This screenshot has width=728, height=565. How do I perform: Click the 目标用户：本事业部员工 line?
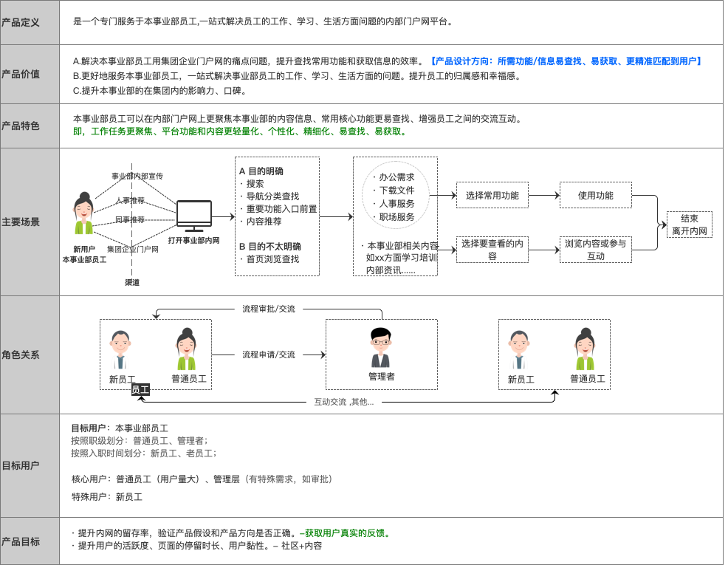[120, 428]
